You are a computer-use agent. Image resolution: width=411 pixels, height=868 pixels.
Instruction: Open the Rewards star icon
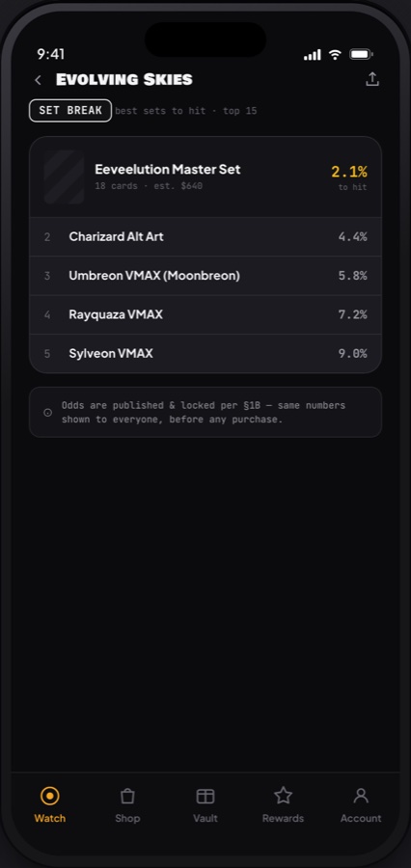pyautogui.click(x=283, y=796)
